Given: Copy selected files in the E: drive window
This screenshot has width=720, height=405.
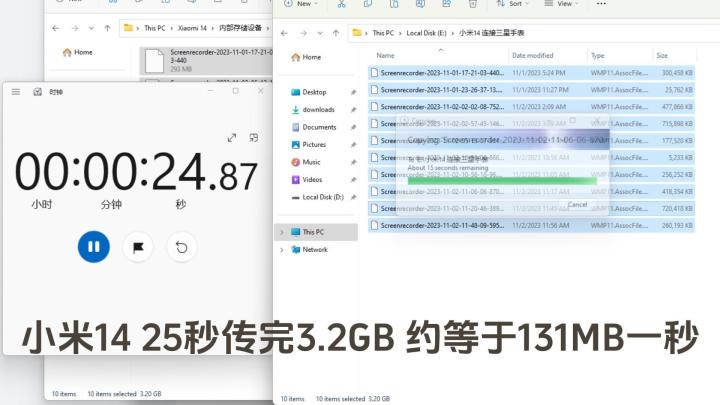Looking at the screenshot, I should 368,4.
